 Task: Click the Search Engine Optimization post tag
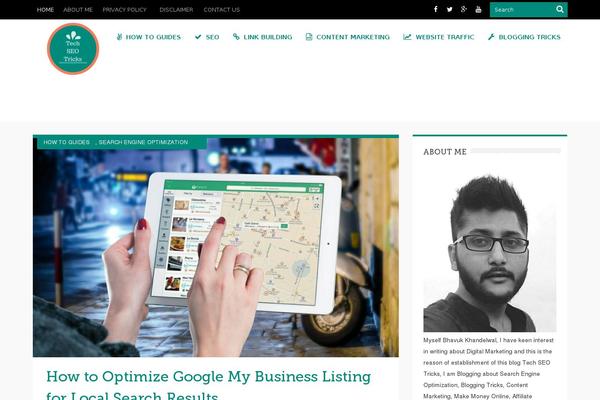tap(143, 142)
